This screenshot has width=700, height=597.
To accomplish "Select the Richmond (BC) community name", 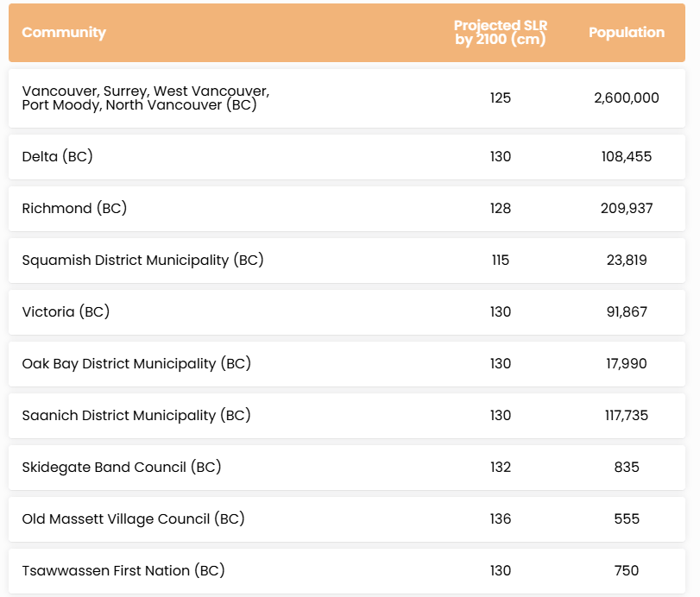I will click(x=74, y=209).
